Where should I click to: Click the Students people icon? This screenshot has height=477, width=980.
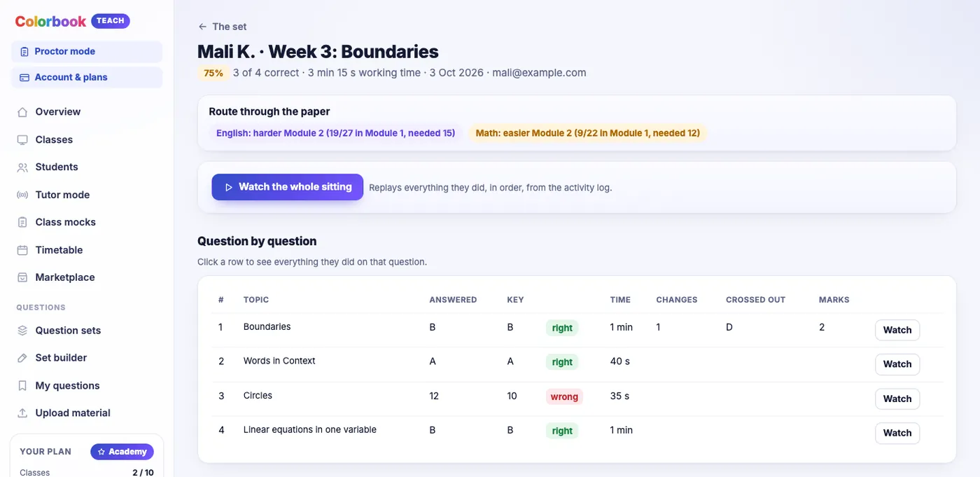[x=22, y=167]
